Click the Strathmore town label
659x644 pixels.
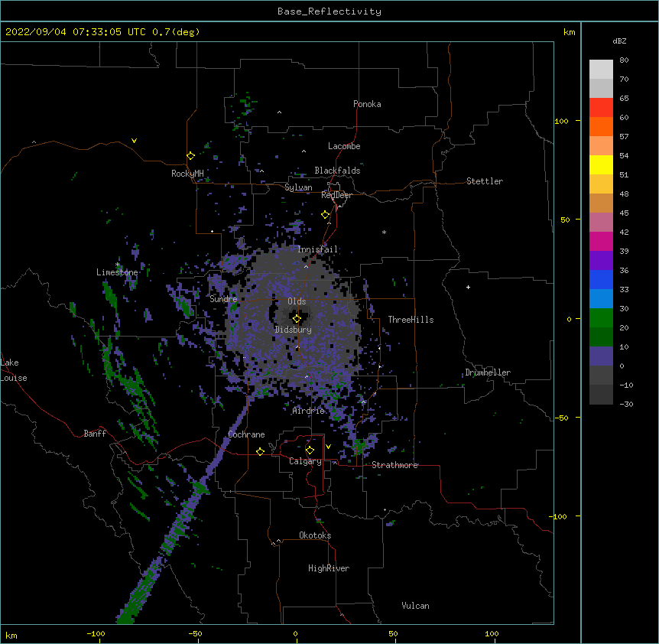394,465
